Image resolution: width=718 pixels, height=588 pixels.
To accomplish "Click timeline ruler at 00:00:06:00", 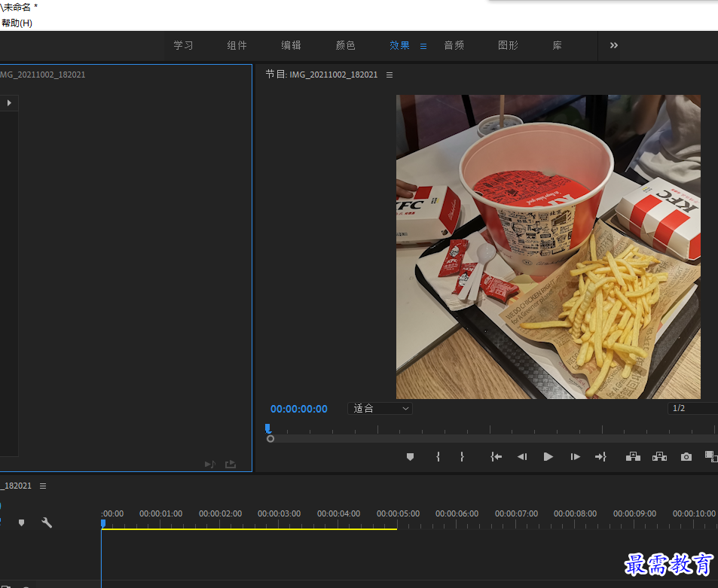I will pyautogui.click(x=457, y=514).
